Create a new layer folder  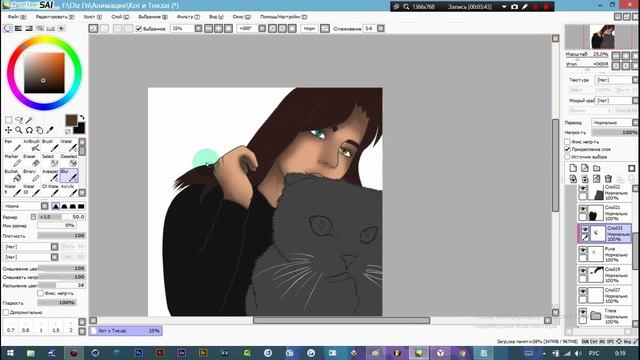coord(597,168)
